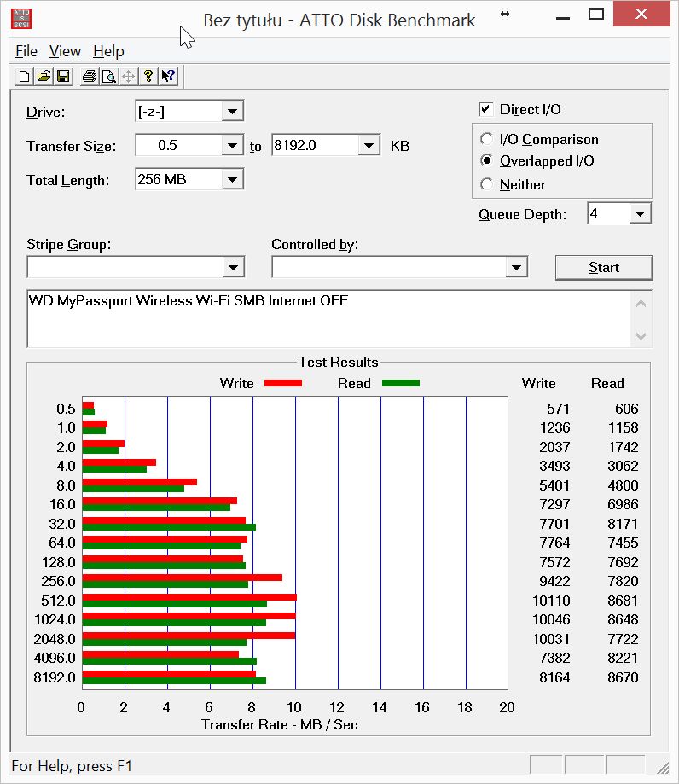679x784 pixels.
Task: Click the description box scroll-down arrow
Action: click(x=641, y=335)
